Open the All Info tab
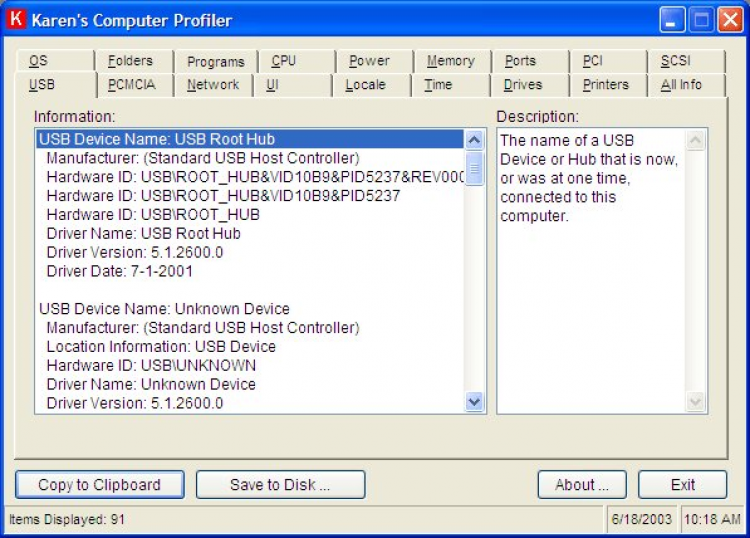750x538 pixels. [686, 85]
